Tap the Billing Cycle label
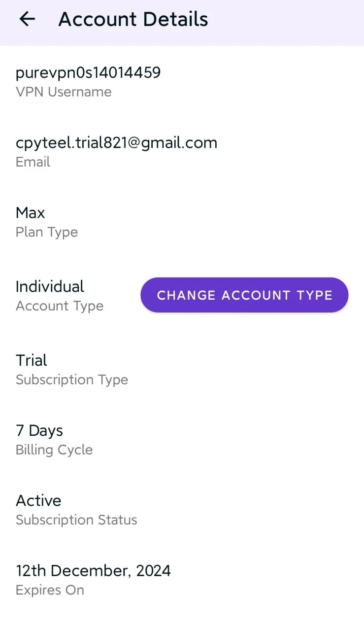This screenshot has height=631, width=364. pyautogui.click(x=54, y=450)
